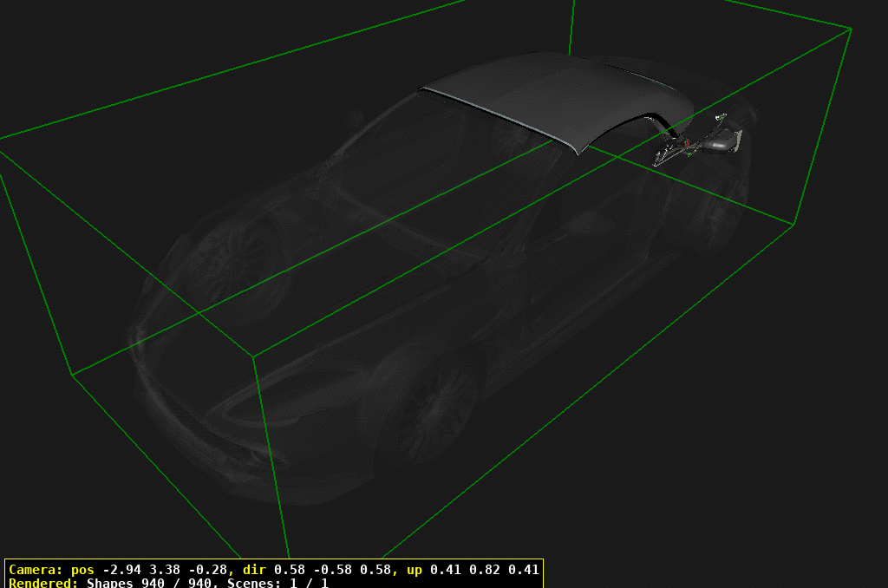Pick the red marker on mirror assembly
Viewport: 888px width, 588px height.
click(x=687, y=142)
